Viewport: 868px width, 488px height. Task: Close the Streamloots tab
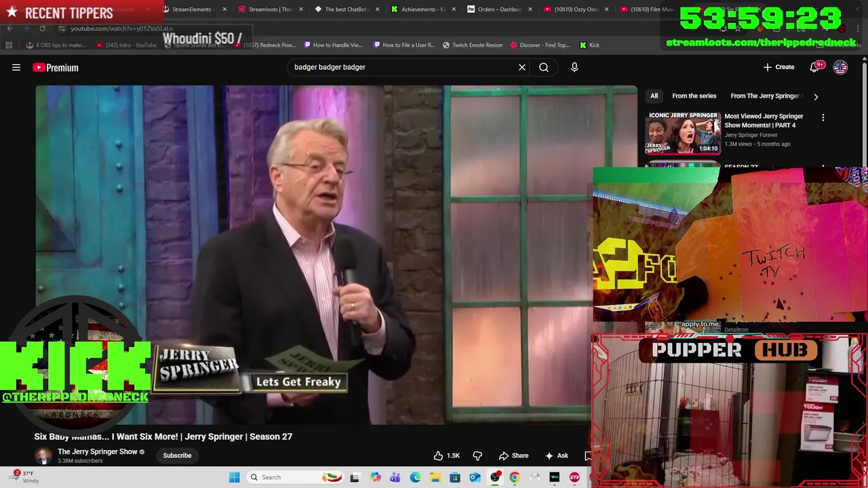tap(301, 9)
